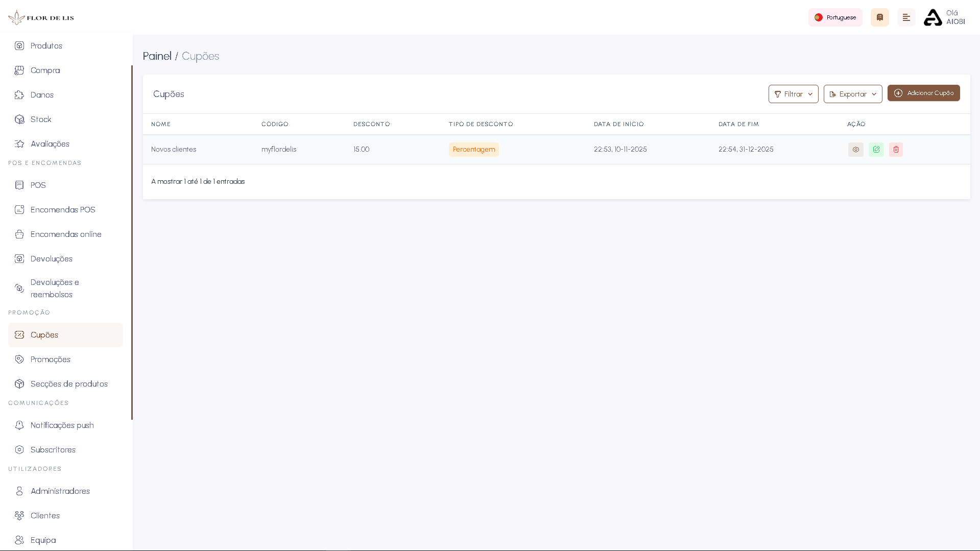Expand the Portuguese language selector
This screenshot has width=980, height=551.
pos(835,17)
